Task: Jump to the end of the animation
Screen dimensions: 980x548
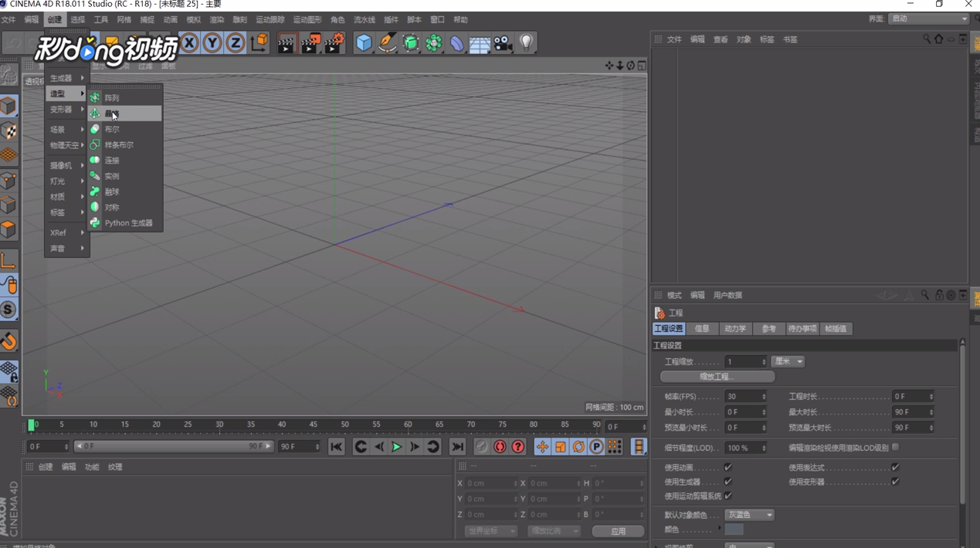Action: (457, 447)
